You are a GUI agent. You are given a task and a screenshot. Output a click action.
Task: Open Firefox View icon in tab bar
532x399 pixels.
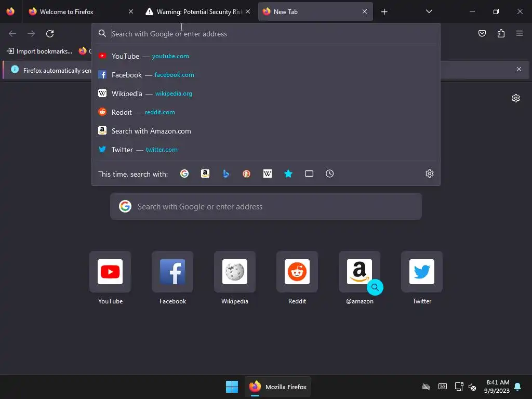click(10, 11)
